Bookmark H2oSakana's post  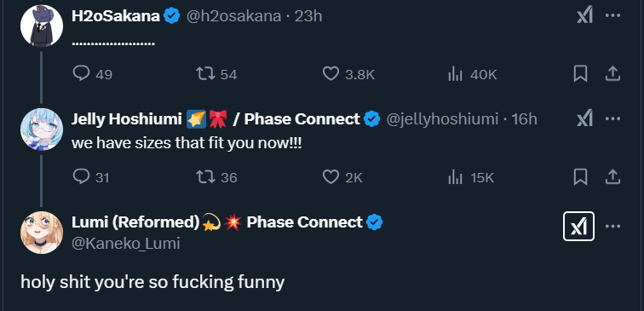pos(580,74)
